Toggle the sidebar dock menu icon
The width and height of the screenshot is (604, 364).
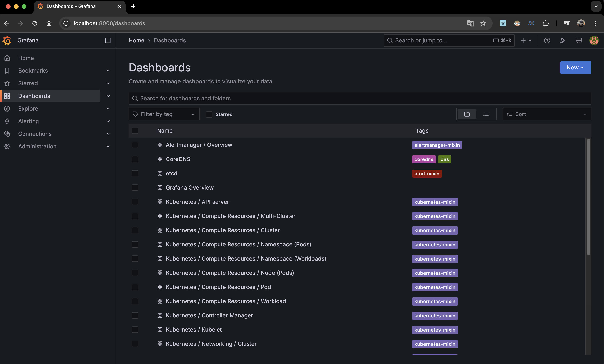(108, 40)
